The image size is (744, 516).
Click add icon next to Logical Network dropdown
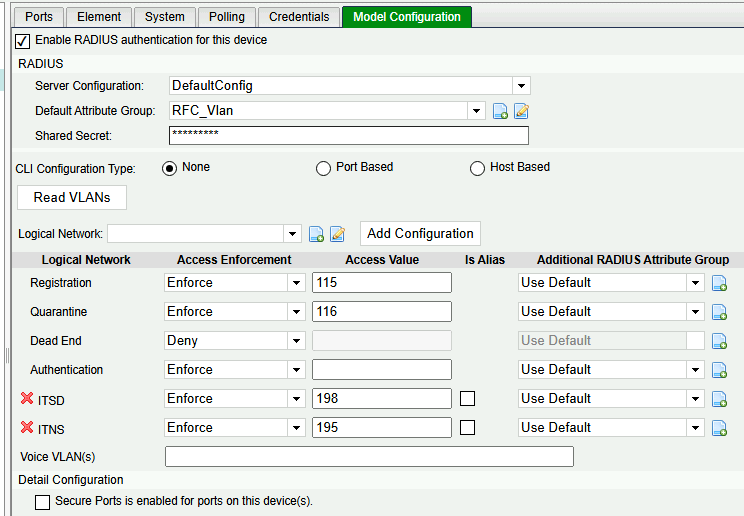click(316, 234)
